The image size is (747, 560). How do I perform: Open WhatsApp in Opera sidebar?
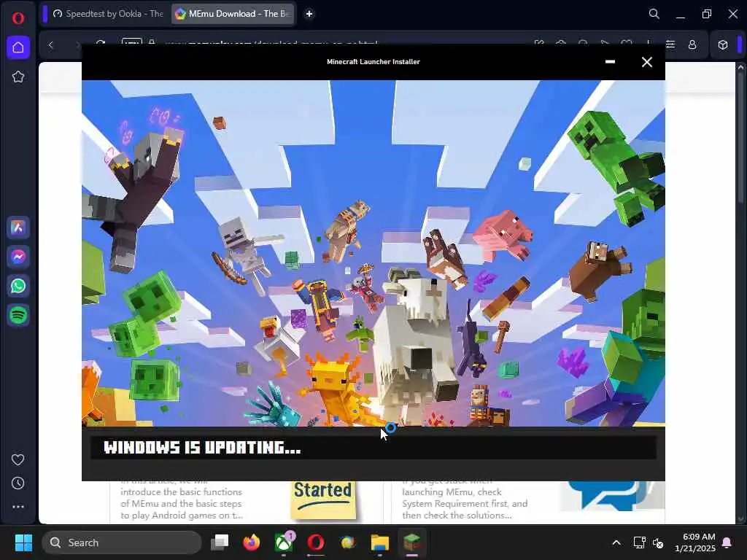(18, 286)
